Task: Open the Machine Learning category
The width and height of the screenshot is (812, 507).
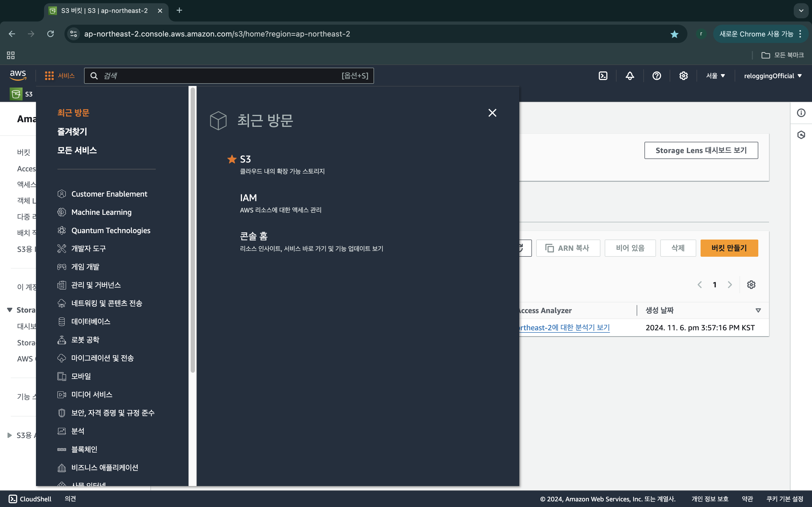Action: point(101,212)
